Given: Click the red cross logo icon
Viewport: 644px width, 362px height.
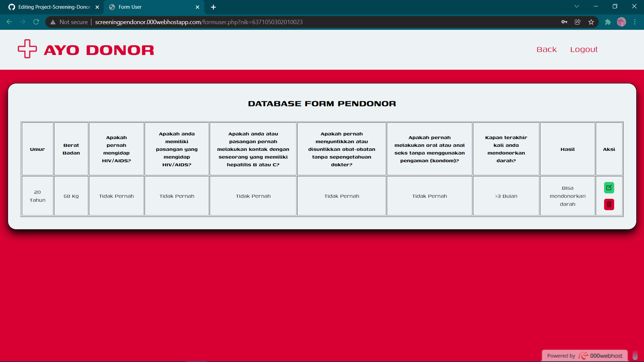Looking at the screenshot, I should [27, 49].
